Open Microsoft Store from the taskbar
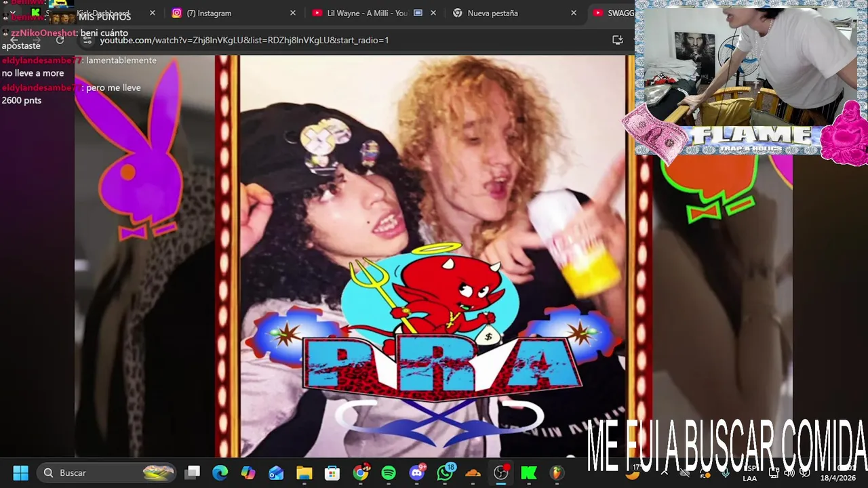The height and width of the screenshot is (488, 868). (332, 472)
